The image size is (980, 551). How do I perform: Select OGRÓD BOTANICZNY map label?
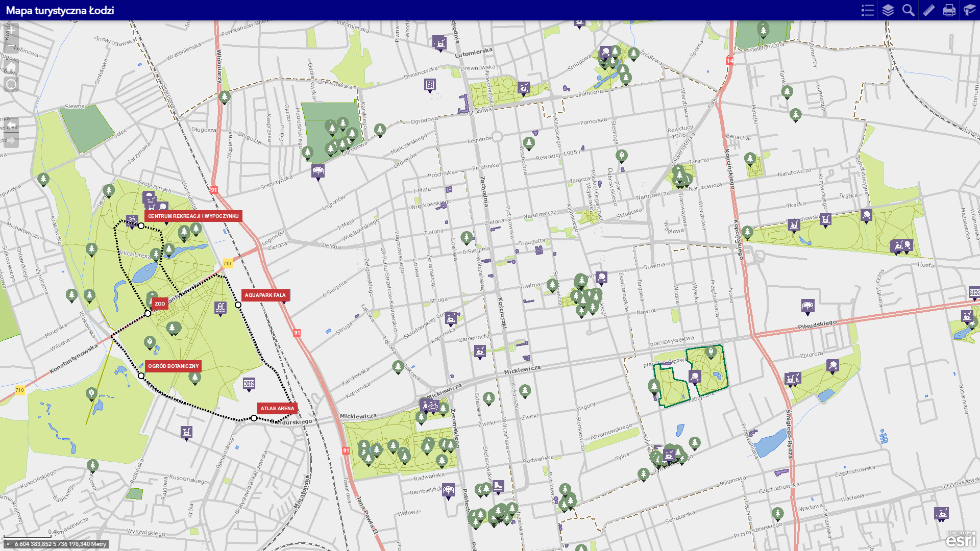pos(173,366)
